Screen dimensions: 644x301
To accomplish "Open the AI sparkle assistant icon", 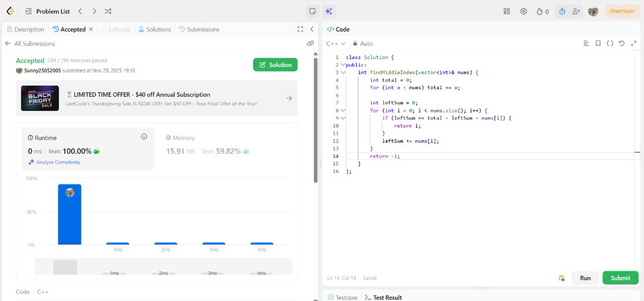I will pyautogui.click(x=328, y=11).
